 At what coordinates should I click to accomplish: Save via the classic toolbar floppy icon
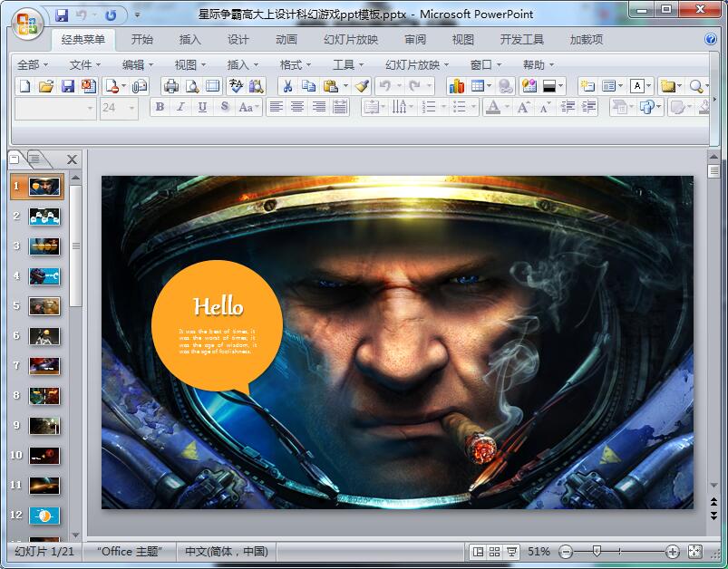coord(68,86)
